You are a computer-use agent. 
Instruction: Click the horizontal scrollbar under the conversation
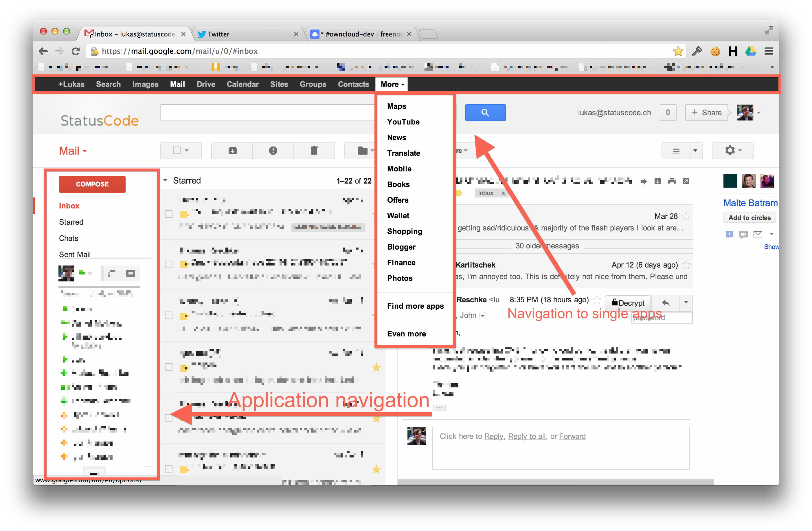(x=555, y=482)
